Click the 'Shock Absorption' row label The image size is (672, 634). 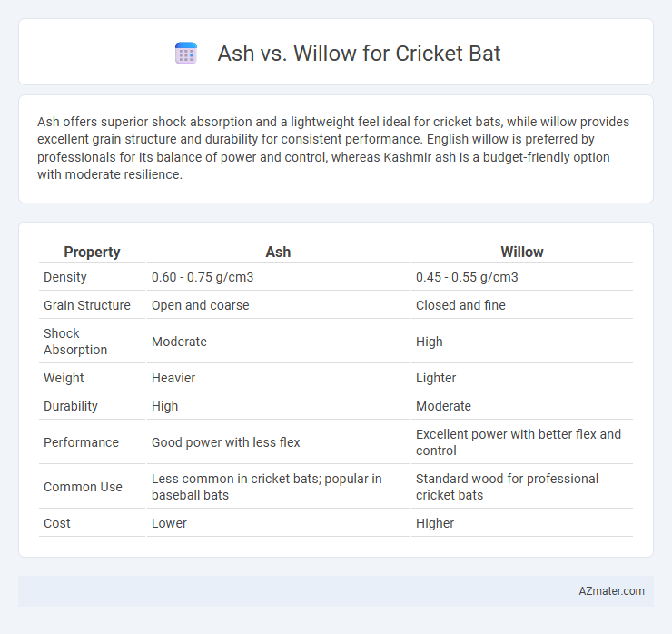point(75,342)
